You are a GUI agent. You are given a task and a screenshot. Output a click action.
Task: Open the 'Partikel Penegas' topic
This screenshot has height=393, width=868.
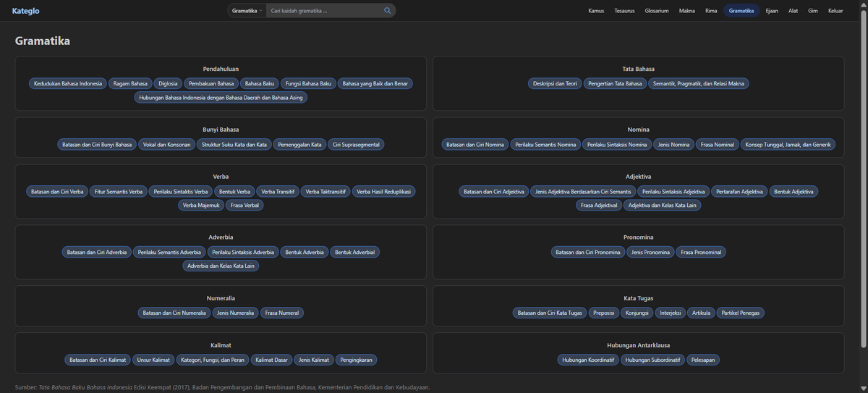coord(741,313)
